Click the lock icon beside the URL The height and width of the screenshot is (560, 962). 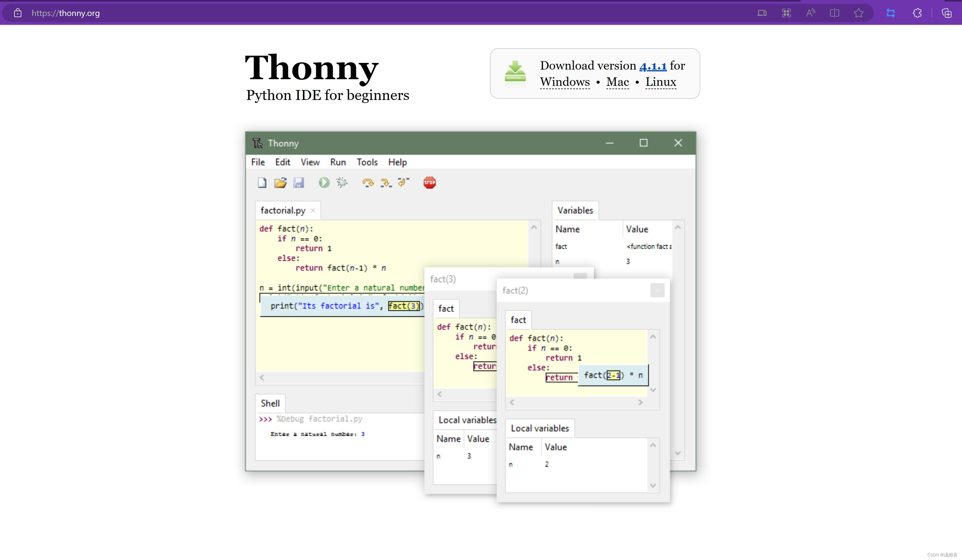[x=17, y=13]
